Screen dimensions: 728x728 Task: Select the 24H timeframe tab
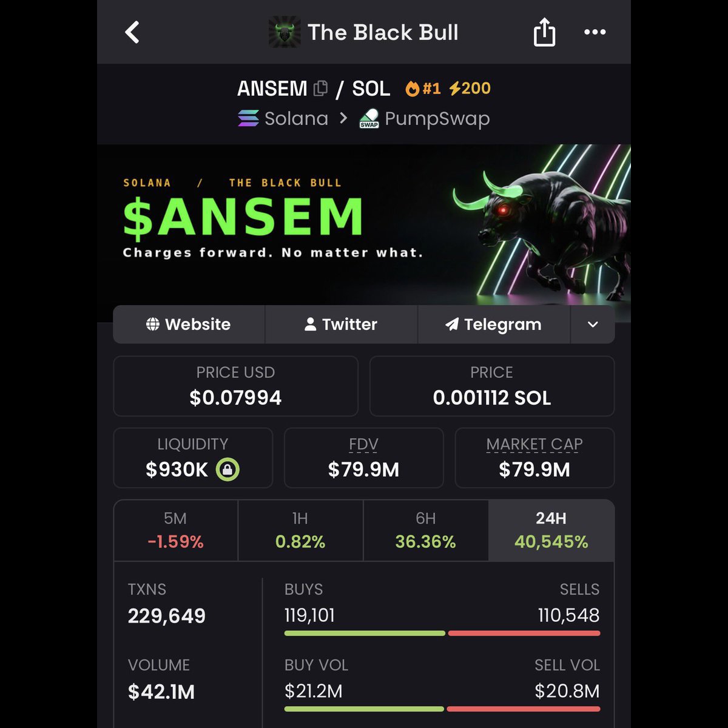[x=551, y=530]
